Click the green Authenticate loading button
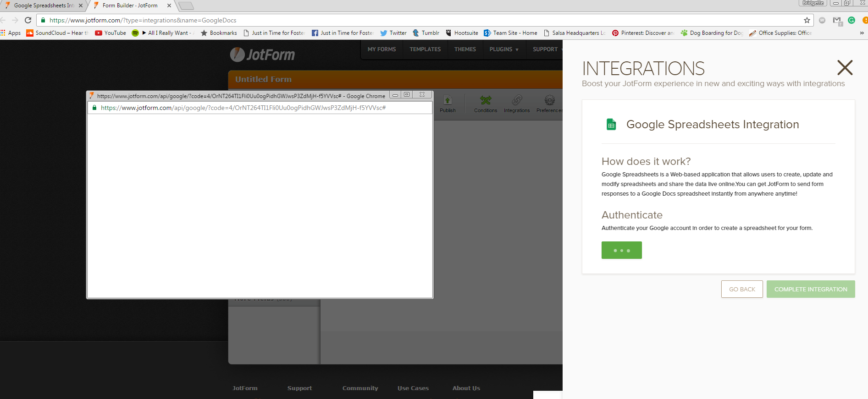This screenshot has width=868, height=399. coord(621,250)
